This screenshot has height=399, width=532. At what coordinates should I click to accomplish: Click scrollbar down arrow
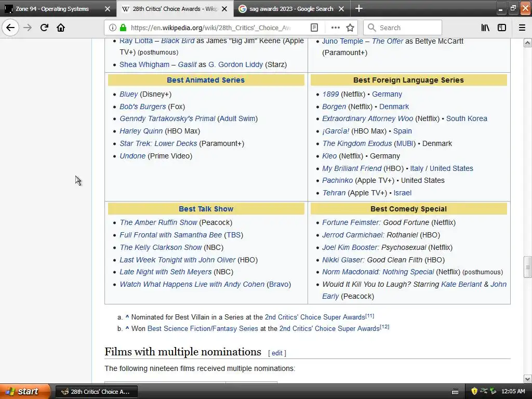pyautogui.click(x=528, y=379)
